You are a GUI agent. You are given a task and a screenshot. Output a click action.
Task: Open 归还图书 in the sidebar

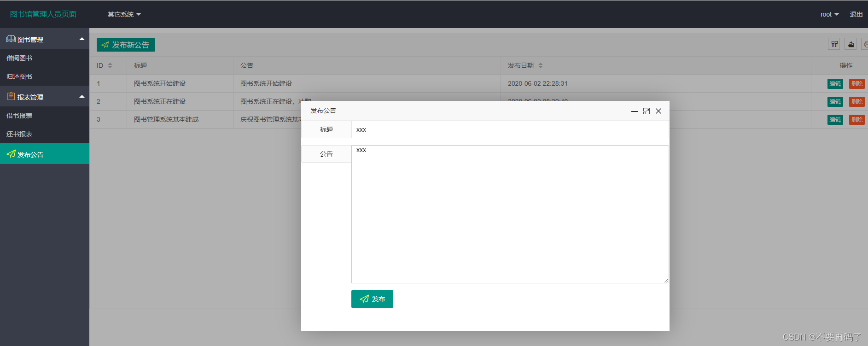coord(45,76)
